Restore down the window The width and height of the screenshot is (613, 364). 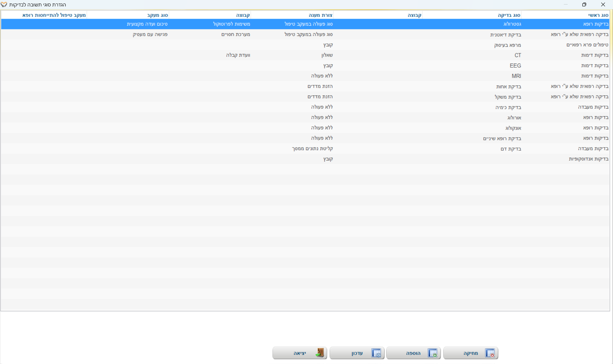coord(584,4)
